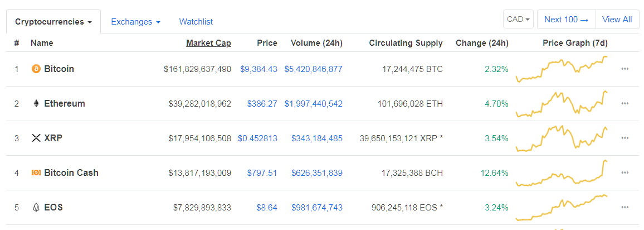Click the View All button
The height and width of the screenshot is (230, 644).
[x=617, y=20]
